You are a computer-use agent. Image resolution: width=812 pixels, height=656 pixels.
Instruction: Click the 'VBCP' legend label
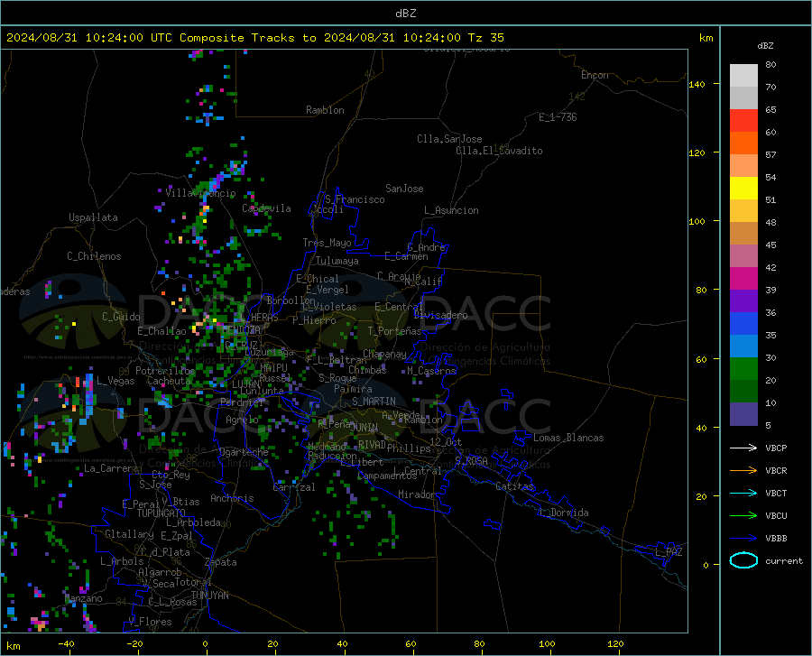tap(776, 448)
